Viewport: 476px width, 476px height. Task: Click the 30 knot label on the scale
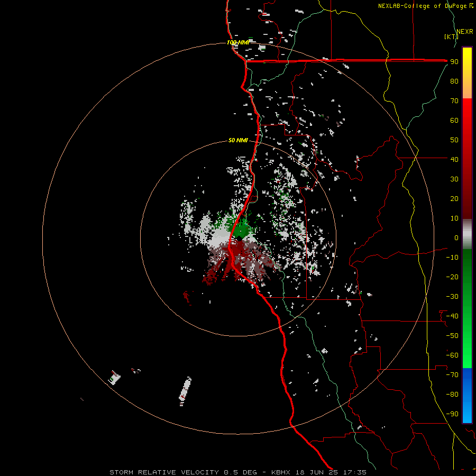tap(454, 179)
